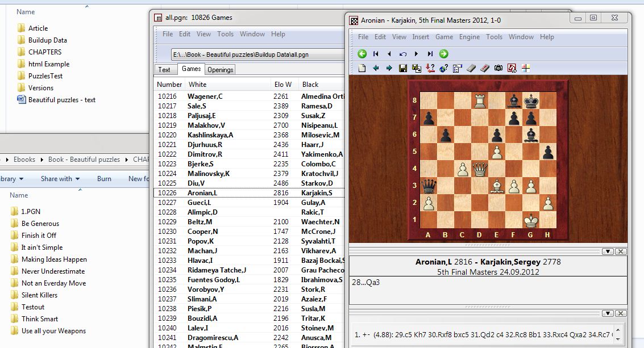Increase analysis lines with the up stepper arrow
644x348 pixels.
(x=618, y=329)
